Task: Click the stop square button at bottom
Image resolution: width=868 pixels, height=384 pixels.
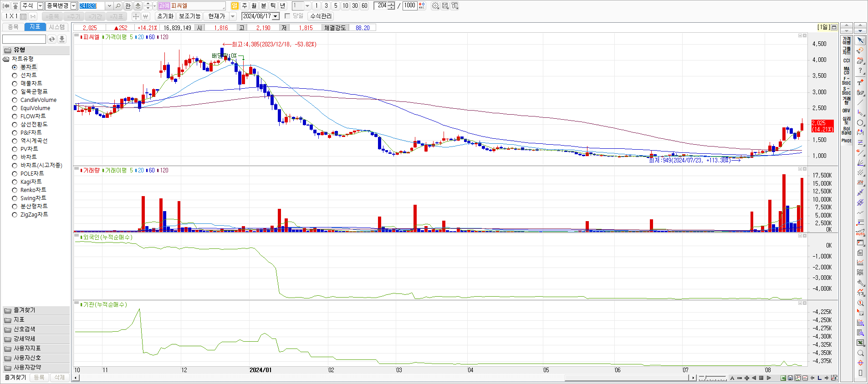Action: click(761, 378)
